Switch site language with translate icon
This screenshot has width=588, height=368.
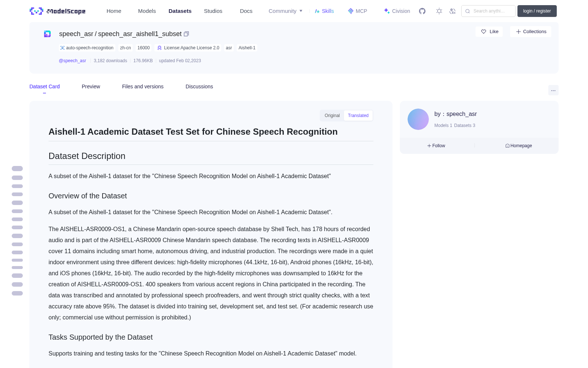(x=453, y=11)
